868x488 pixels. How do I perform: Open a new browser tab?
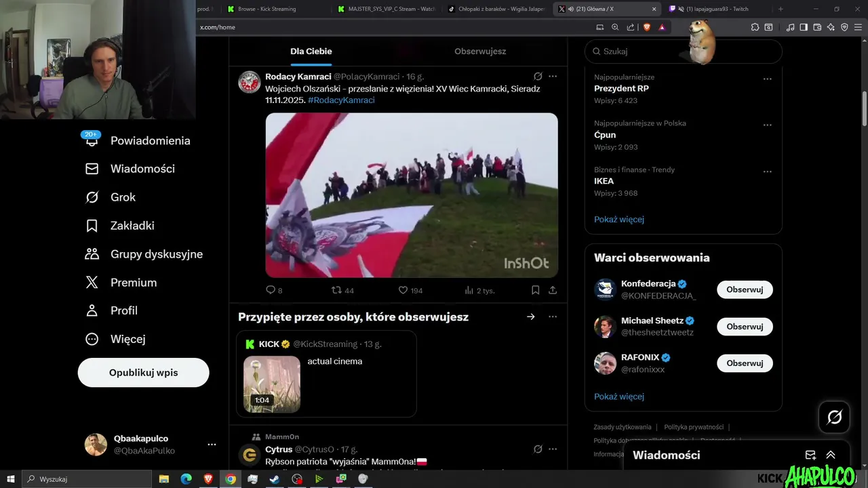click(781, 9)
